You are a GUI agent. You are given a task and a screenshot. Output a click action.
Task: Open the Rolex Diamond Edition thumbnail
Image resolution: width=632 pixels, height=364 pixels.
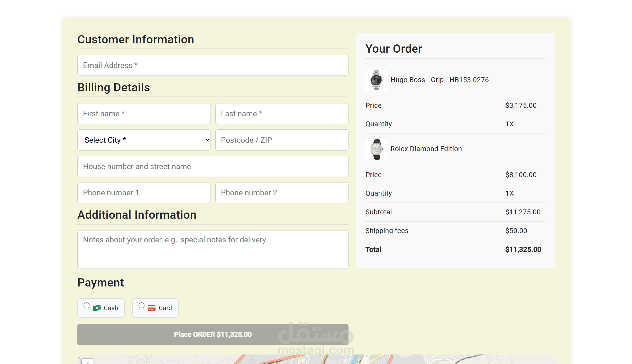click(376, 149)
